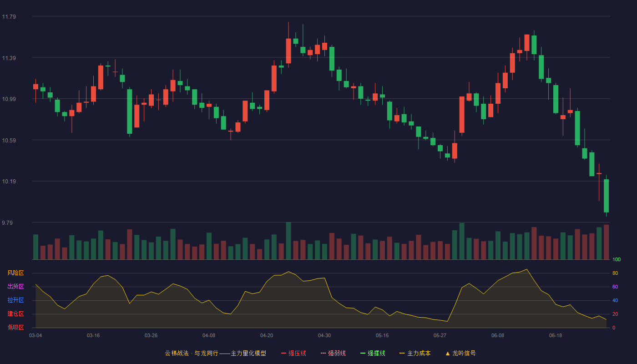Toggle the 龙吟信号 legend item

point(460,353)
